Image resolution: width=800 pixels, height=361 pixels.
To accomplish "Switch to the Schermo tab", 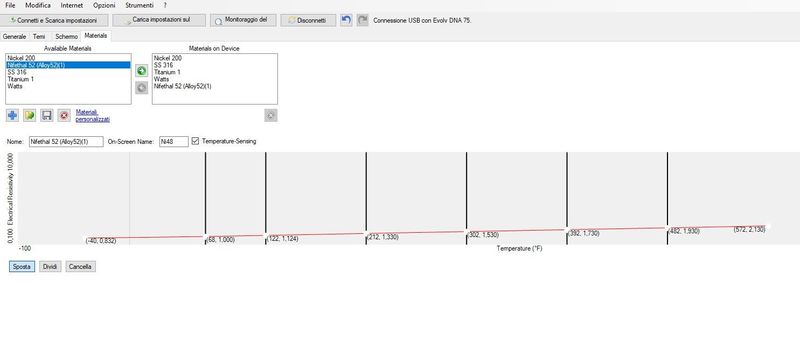I will [x=66, y=37].
